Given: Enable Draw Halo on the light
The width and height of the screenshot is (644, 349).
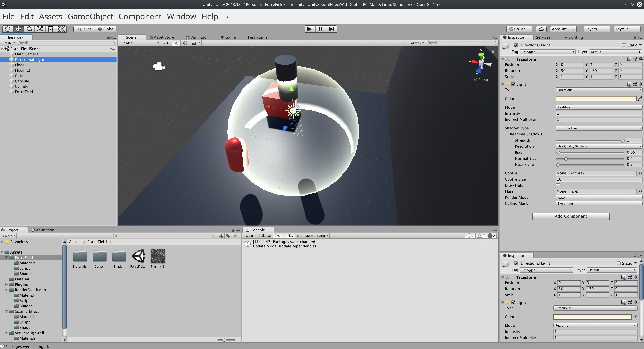Looking at the screenshot, I should coord(558,185).
